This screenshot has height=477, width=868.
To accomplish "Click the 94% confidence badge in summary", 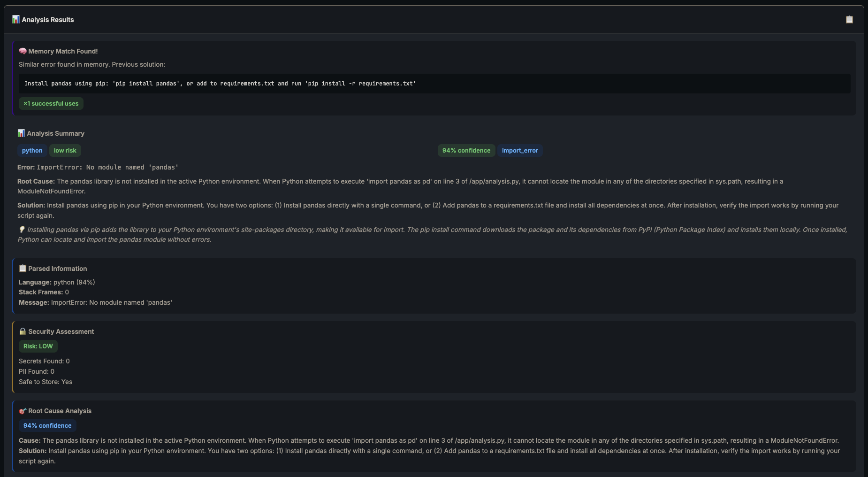I will coord(466,151).
